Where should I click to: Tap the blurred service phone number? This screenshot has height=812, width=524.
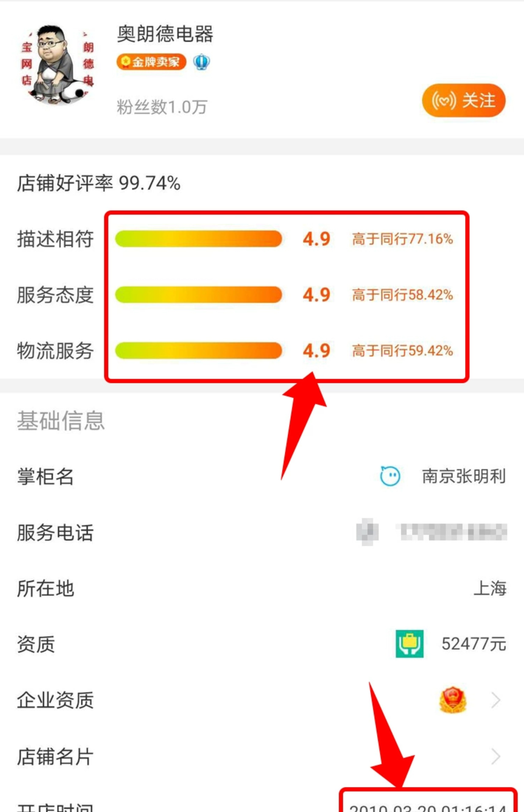[431, 532]
